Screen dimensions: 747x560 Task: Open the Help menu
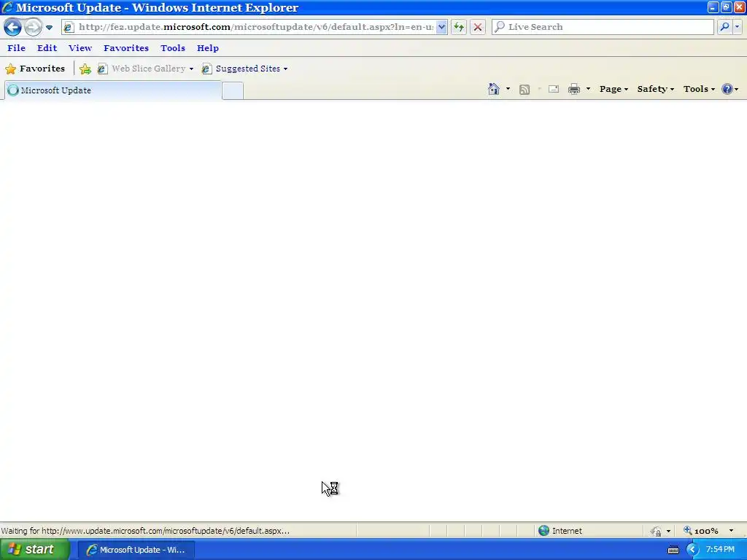point(208,48)
